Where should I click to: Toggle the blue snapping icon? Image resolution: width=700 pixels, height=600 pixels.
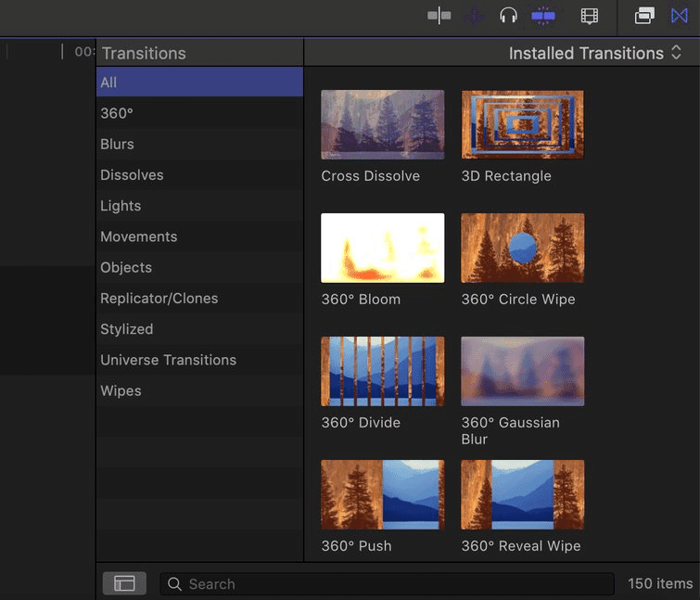click(x=543, y=16)
